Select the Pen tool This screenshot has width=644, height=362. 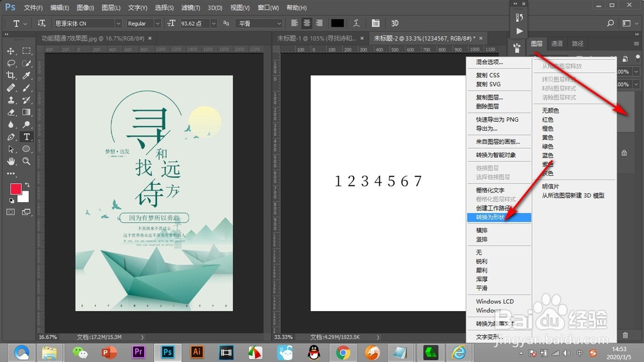[11, 137]
